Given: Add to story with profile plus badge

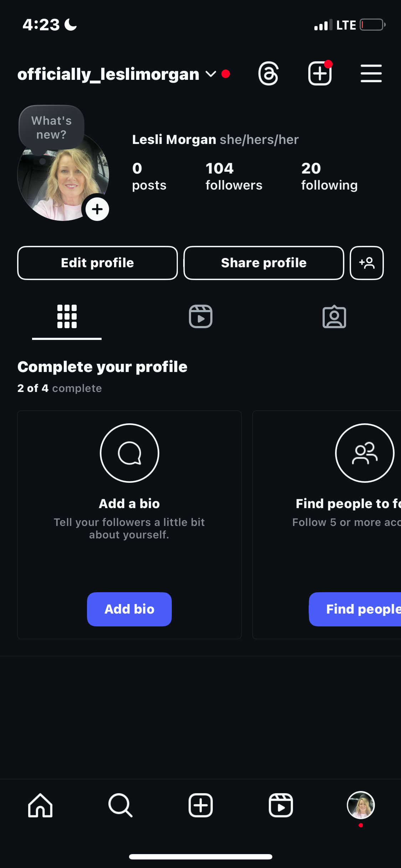Looking at the screenshot, I should point(97,209).
